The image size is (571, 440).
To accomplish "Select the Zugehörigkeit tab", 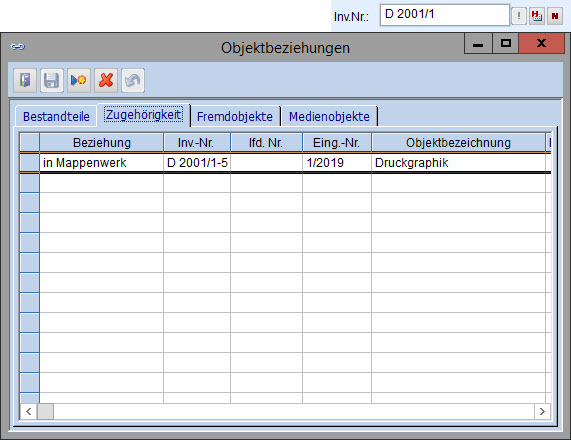I will (143, 115).
